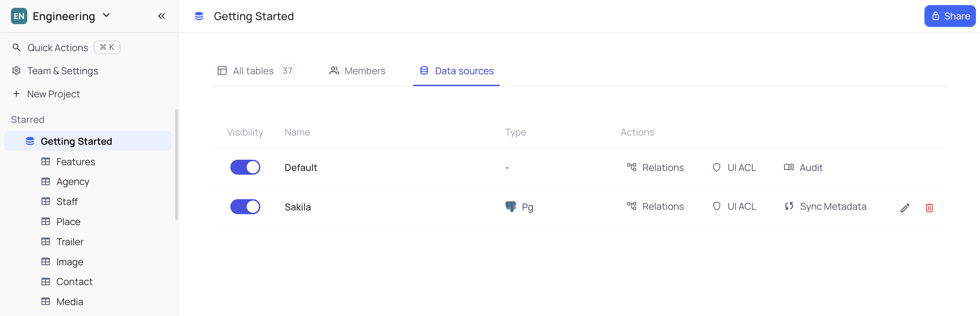Collapse the sidebar with double chevron
Image resolution: width=980 pixels, height=316 pixels.
pos(161,16)
